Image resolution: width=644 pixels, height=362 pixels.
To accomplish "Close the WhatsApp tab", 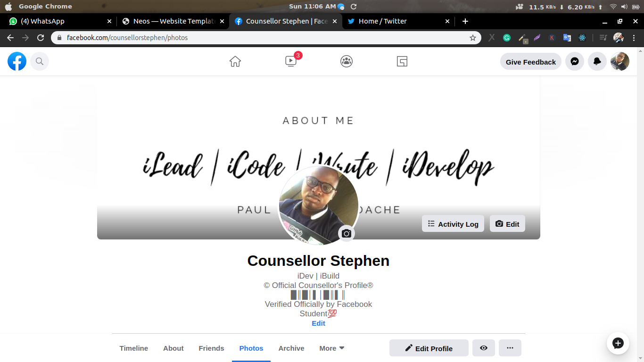I will (109, 21).
